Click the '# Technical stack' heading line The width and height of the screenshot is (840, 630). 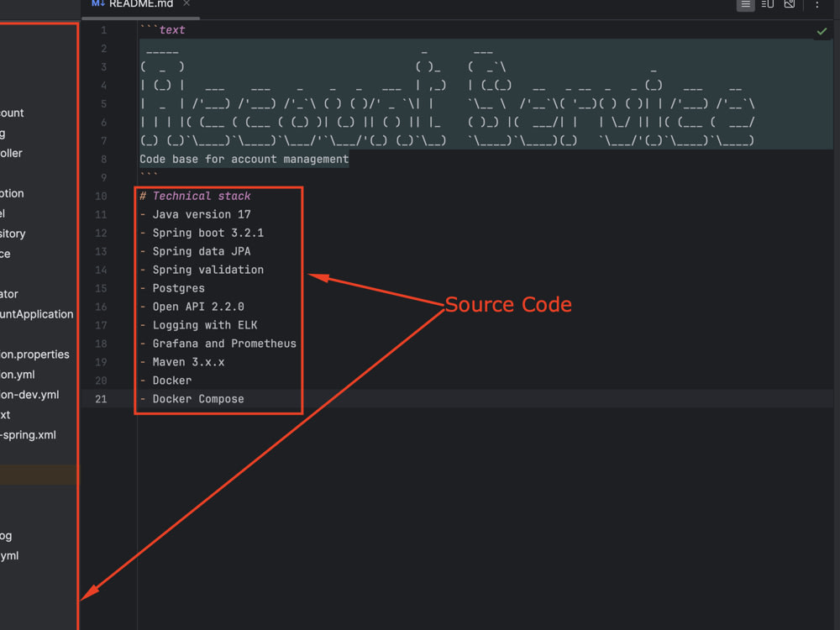tap(196, 196)
